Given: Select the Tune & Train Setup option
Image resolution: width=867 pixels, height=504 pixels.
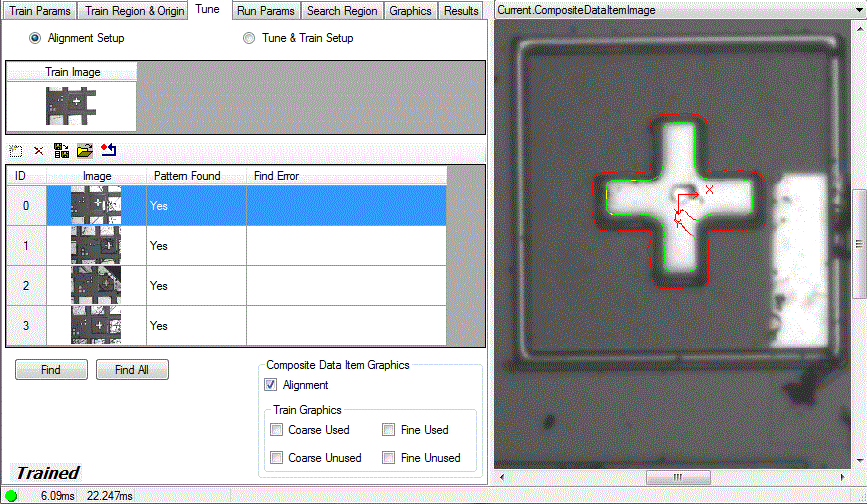Looking at the screenshot, I should tap(249, 38).
